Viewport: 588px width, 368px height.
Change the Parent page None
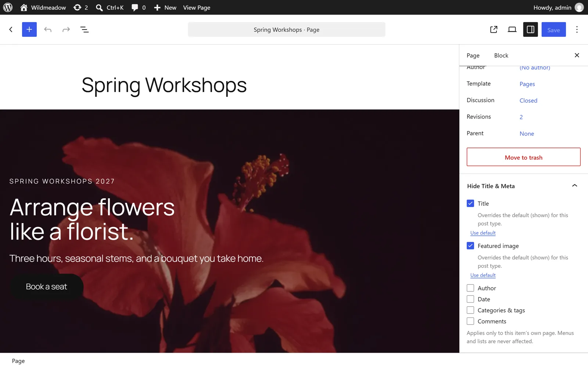coord(527,134)
